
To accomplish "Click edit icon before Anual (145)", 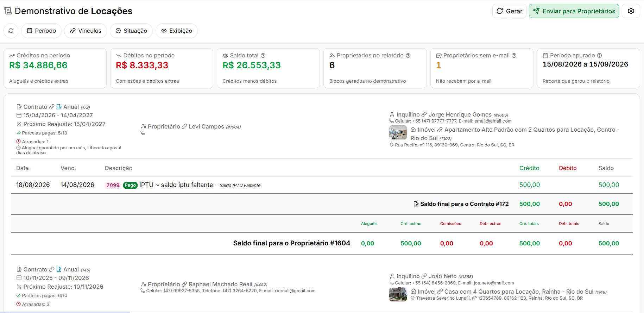I will point(59,269).
